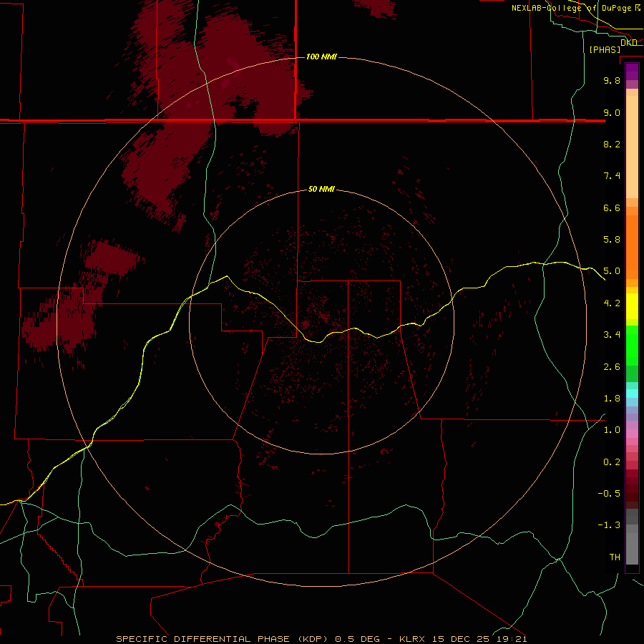Click the 3.4 scale value
Image resolution: width=644 pixels, height=644 pixels.
612,335
